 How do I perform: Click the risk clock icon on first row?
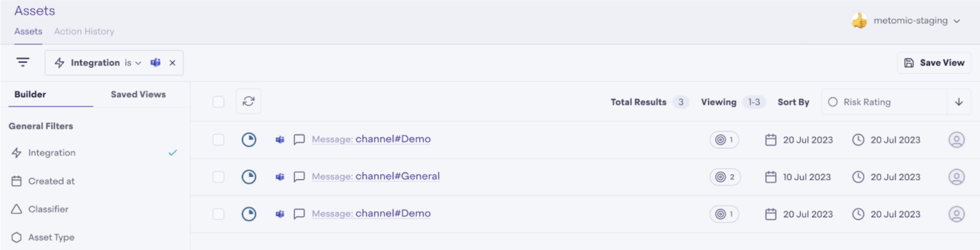[249, 139]
